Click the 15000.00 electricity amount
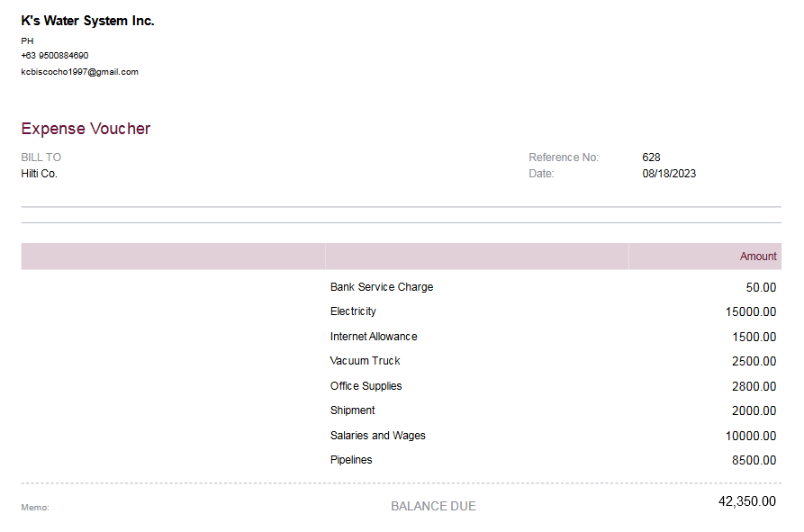 [750, 312]
